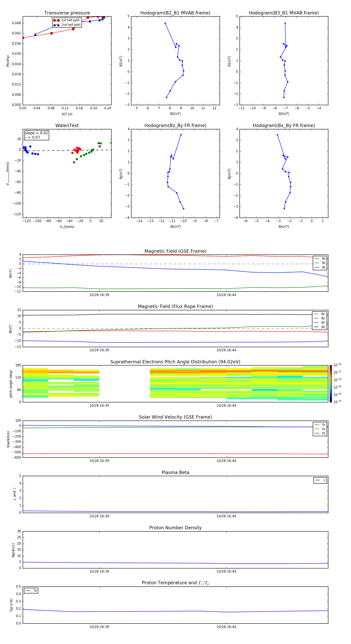Click the blue Bz' line in flux rope plot
The height and width of the screenshot is (644, 351).
pyautogui.click(x=175, y=342)
